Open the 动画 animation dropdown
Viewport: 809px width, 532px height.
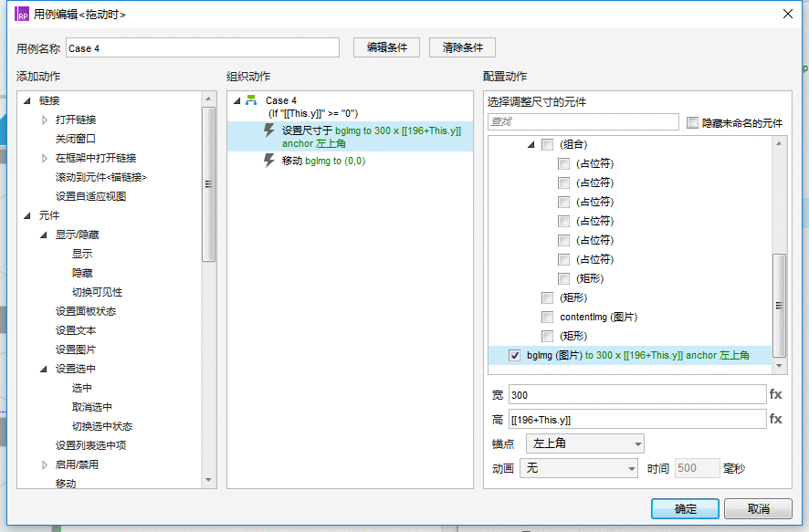(579, 468)
